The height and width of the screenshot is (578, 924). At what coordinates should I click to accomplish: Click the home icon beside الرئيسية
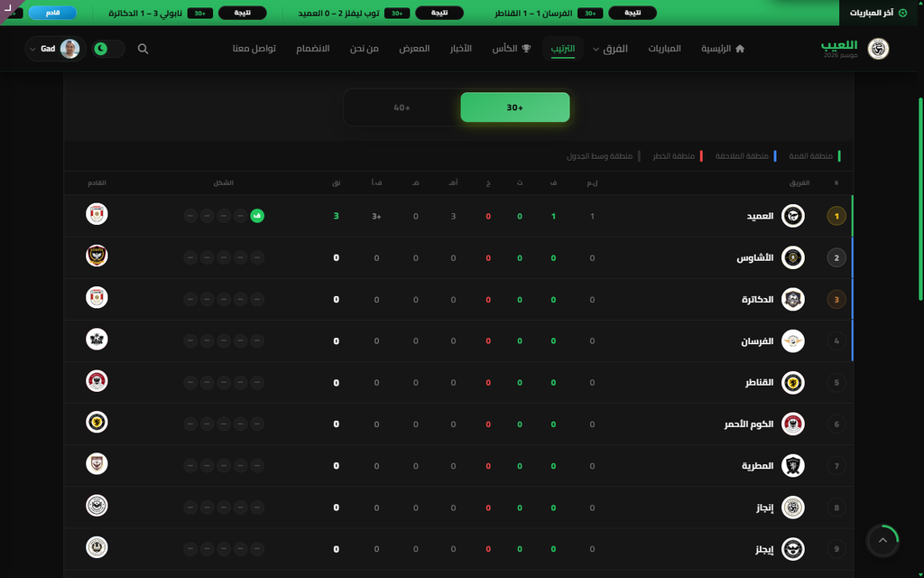(x=740, y=49)
